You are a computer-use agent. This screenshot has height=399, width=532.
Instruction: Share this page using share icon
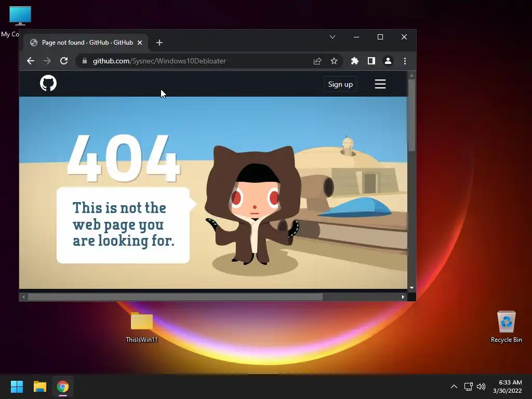pos(317,61)
